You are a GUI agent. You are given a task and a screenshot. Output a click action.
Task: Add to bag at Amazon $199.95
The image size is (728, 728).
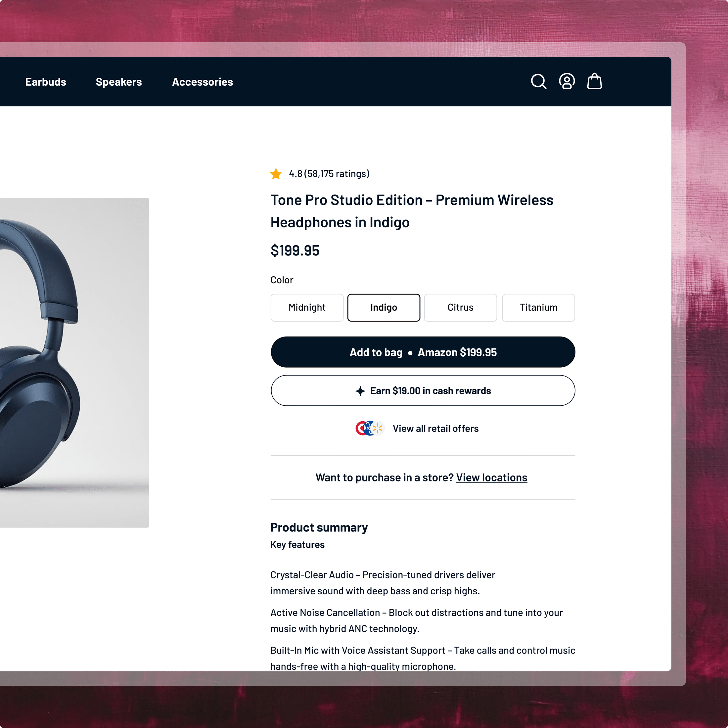(x=423, y=352)
